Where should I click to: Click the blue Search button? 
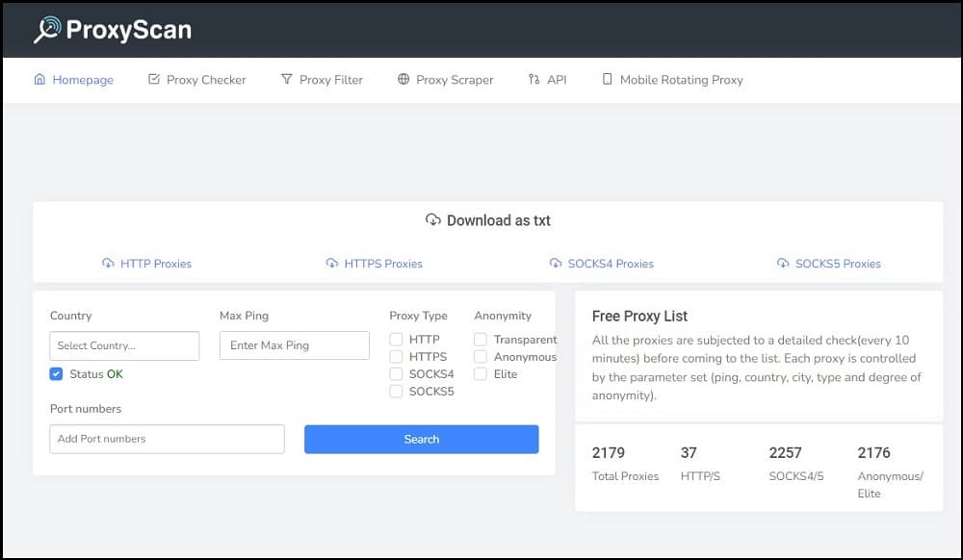[422, 439]
